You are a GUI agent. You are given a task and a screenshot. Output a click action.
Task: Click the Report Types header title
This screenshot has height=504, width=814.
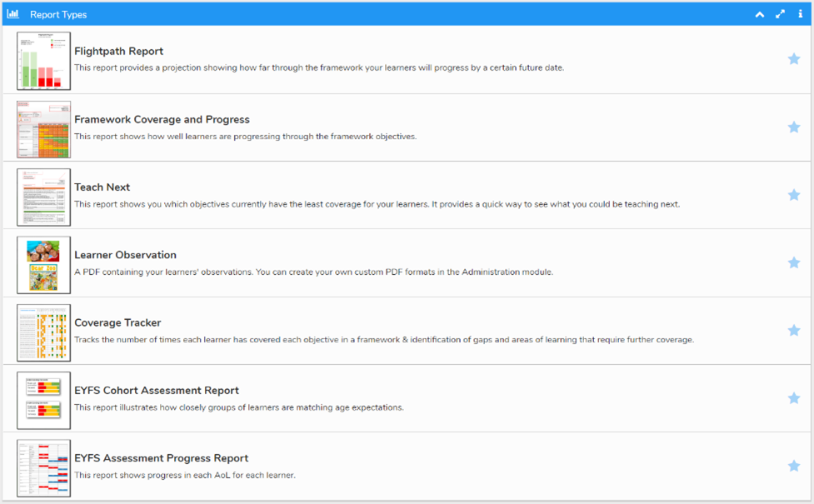point(58,15)
